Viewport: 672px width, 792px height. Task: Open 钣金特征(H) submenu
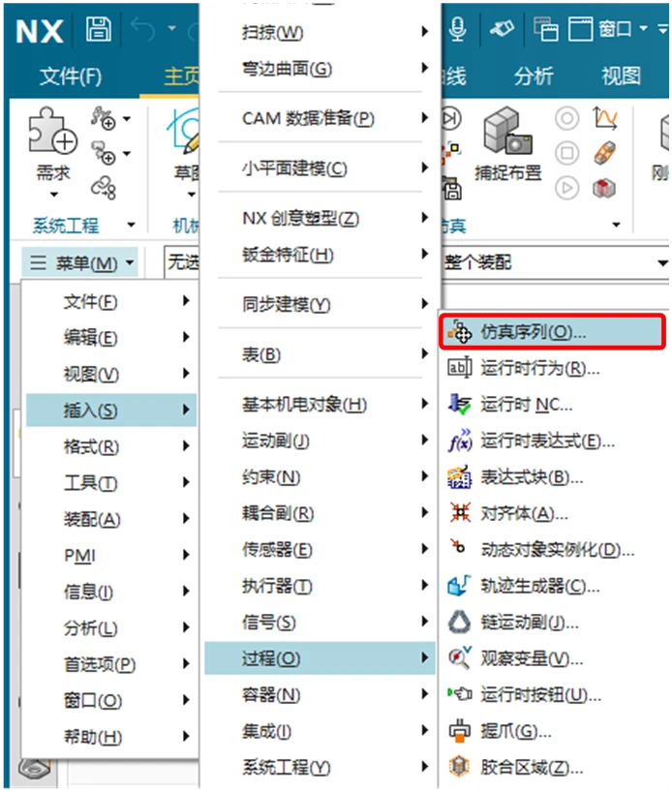[x=320, y=255]
